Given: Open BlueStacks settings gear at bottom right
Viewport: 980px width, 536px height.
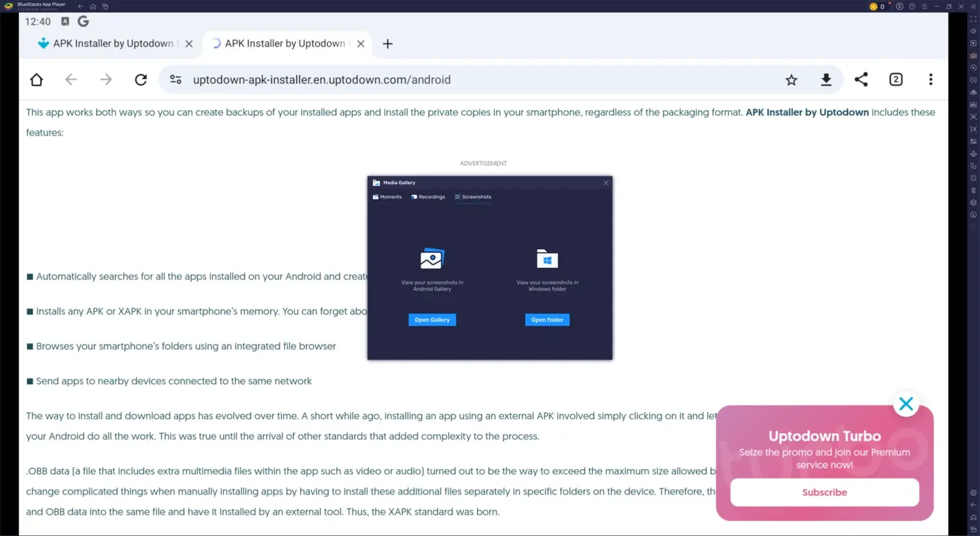Looking at the screenshot, I should 973,492.
